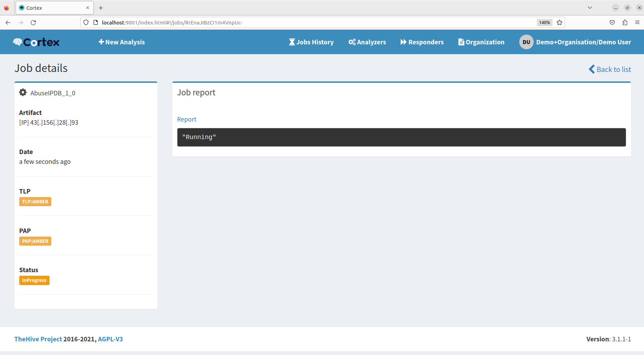The height and width of the screenshot is (355, 644).
Task: Open the list all tabs dropdown
Action: [590, 8]
